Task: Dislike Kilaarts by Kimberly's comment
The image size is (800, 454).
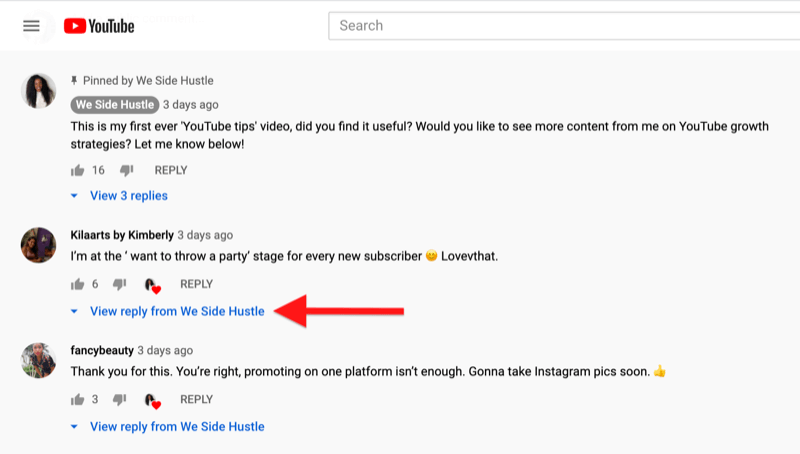Action: (119, 284)
